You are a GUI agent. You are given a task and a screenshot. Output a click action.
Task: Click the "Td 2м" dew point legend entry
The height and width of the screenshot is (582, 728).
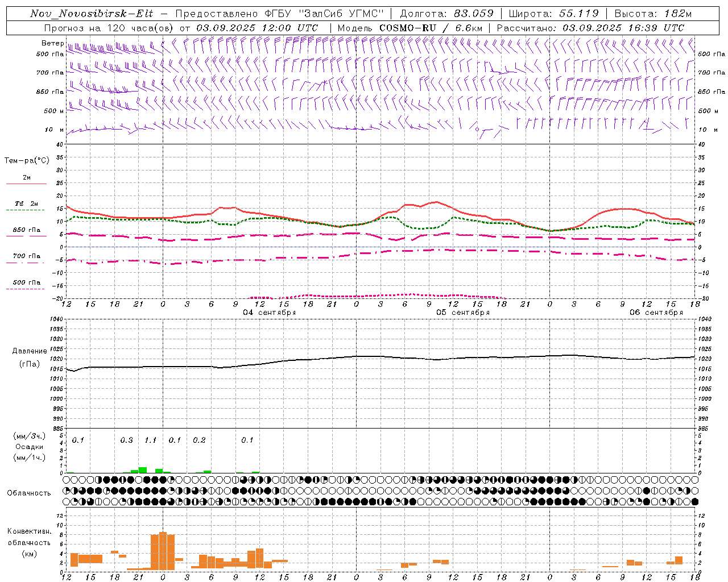[x=27, y=203]
